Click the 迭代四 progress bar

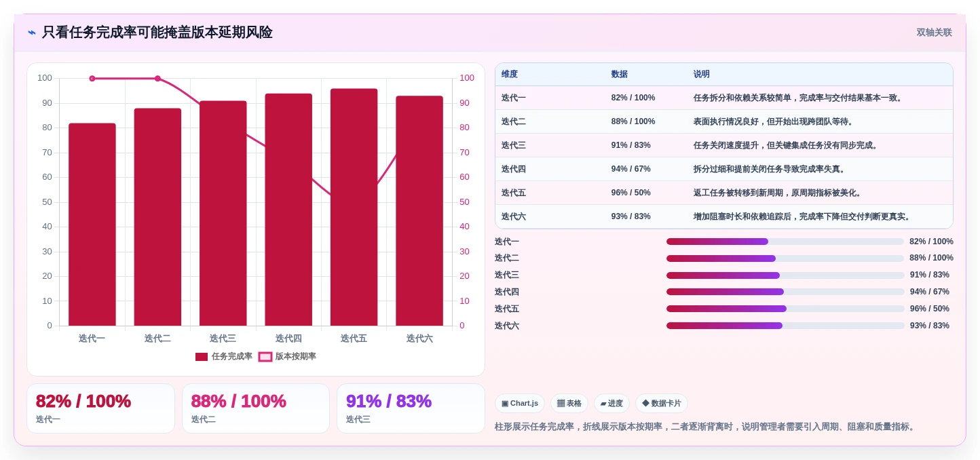pos(785,292)
